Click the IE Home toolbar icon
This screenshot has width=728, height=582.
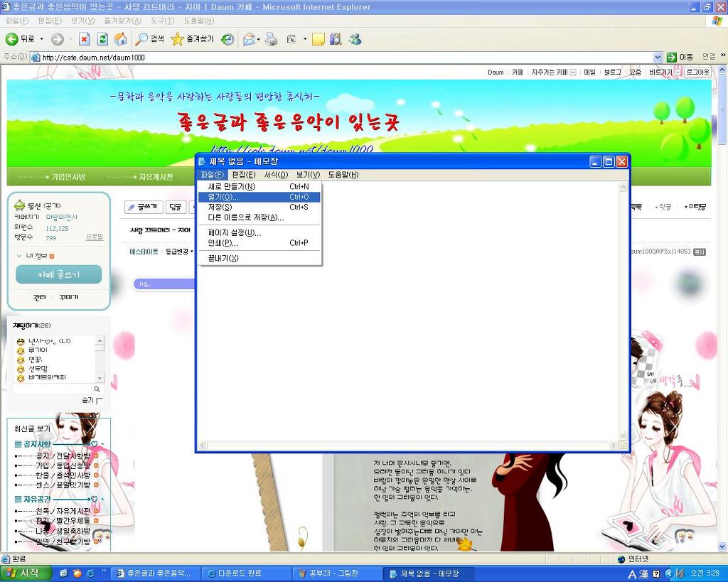click(x=121, y=39)
